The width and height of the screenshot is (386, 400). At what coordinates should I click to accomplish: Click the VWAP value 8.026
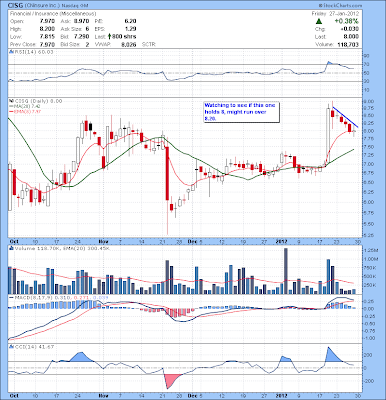[x=128, y=44]
